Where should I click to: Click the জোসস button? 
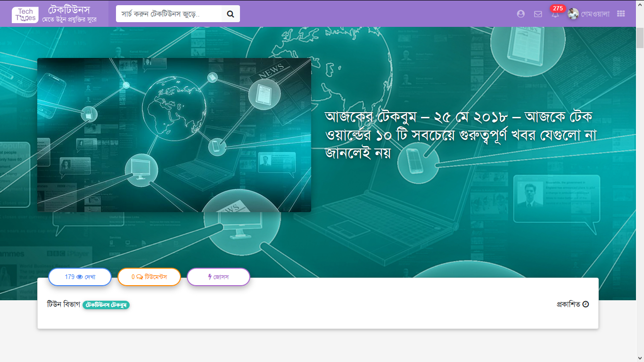click(218, 277)
